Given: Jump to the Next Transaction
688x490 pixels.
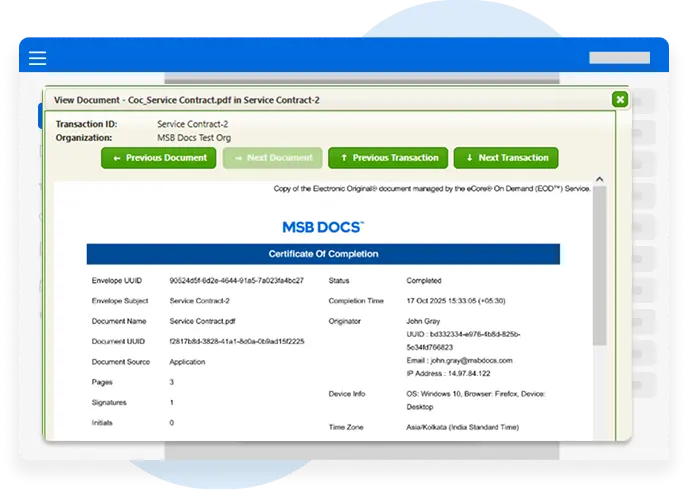Looking at the screenshot, I should click(506, 158).
